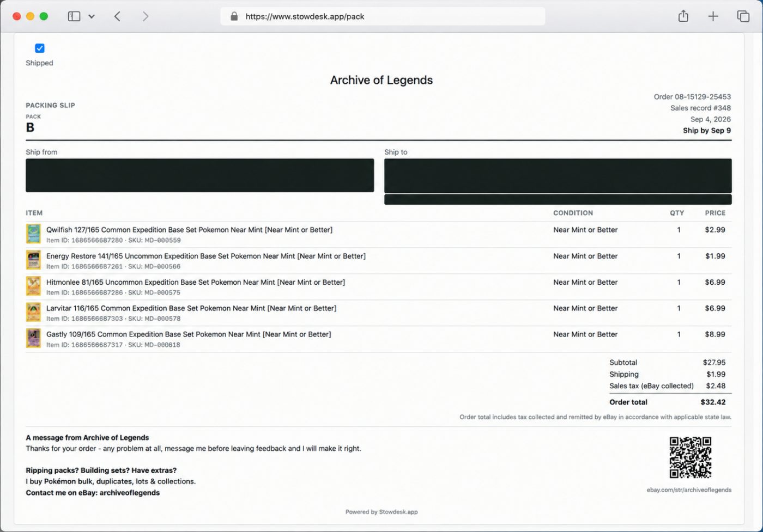This screenshot has width=763, height=532.
Task: Select the Larvitar 116/165 item title
Action: point(191,308)
